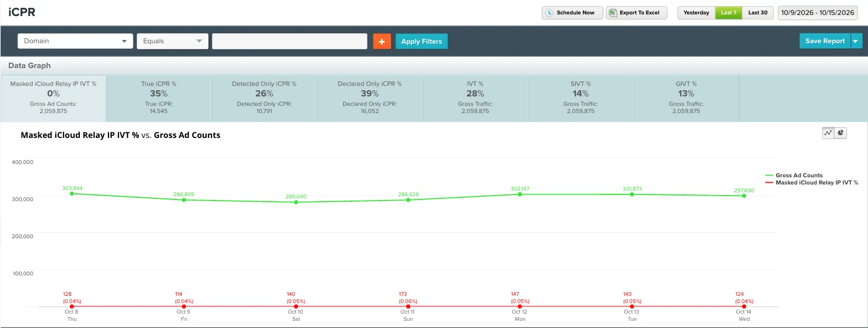
Task: Switch date range to Yesterday
Action: [x=696, y=13]
